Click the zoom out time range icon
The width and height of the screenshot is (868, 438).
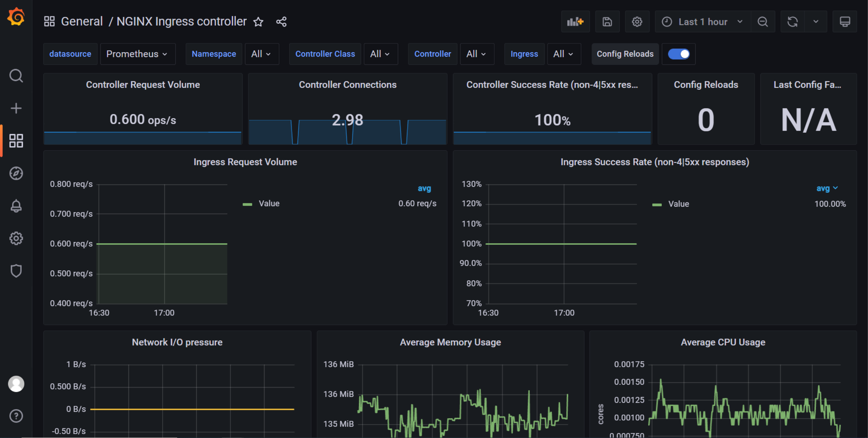coord(763,22)
